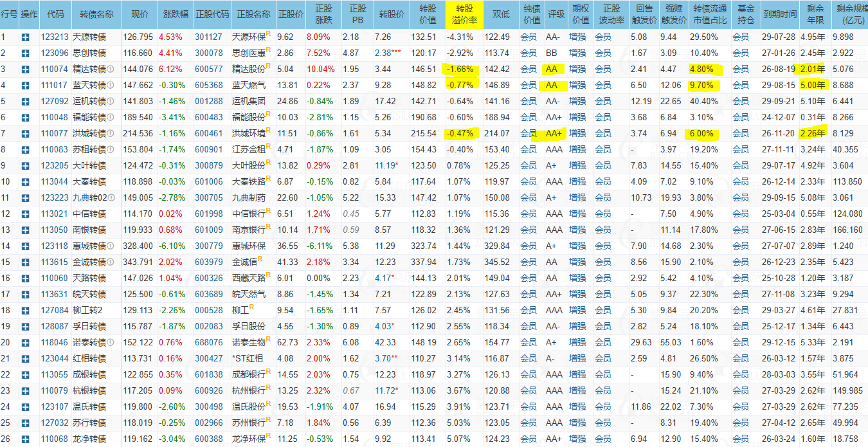Sort by the 到期时间 column header
Image resolution: width=868 pixels, height=447 pixels.
click(x=779, y=14)
